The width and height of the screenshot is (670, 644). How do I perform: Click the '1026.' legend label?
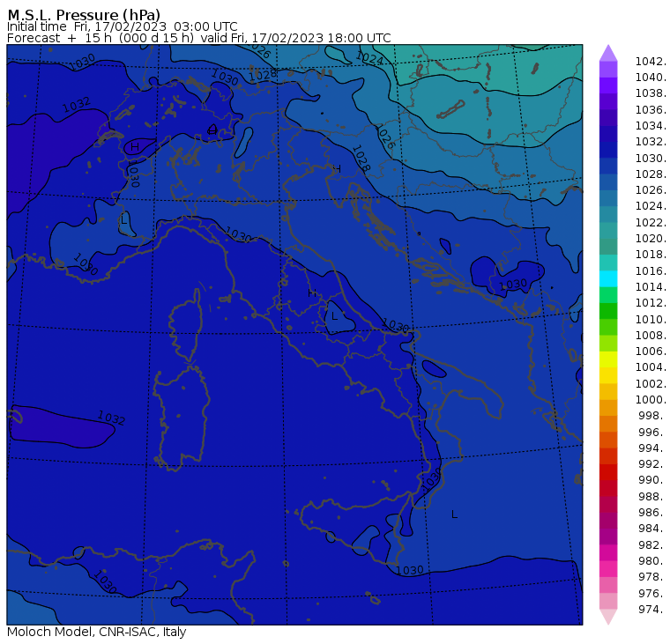(651, 189)
